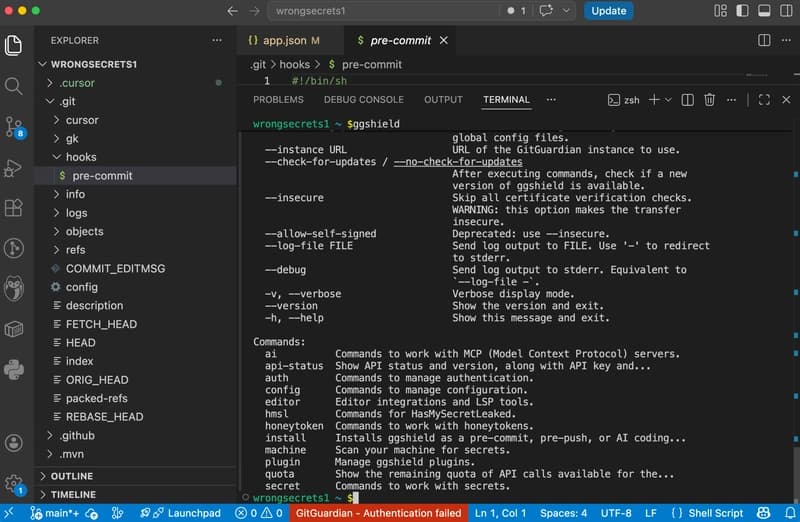
Task: Expand the OUTLINE section
Action: pyautogui.click(x=136, y=476)
